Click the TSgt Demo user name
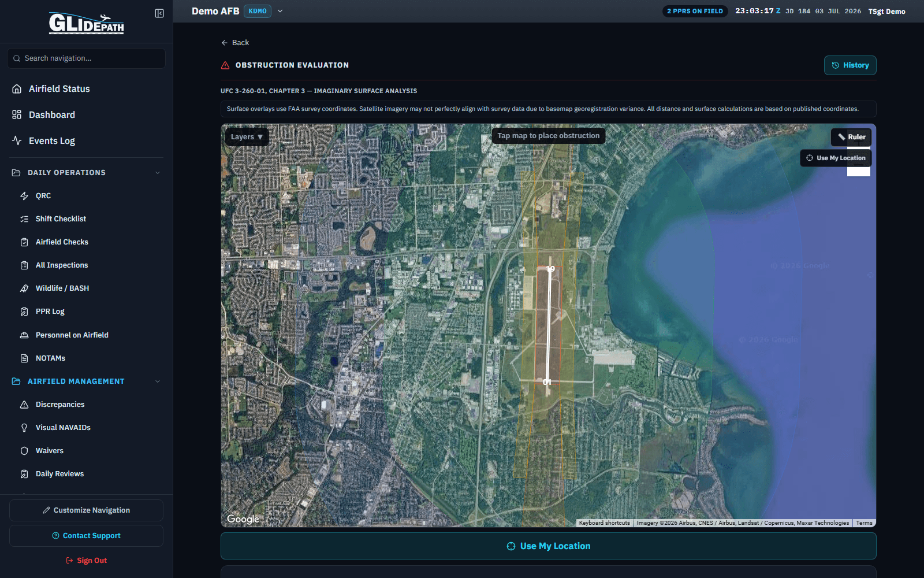The height and width of the screenshot is (578, 924). 886,12
